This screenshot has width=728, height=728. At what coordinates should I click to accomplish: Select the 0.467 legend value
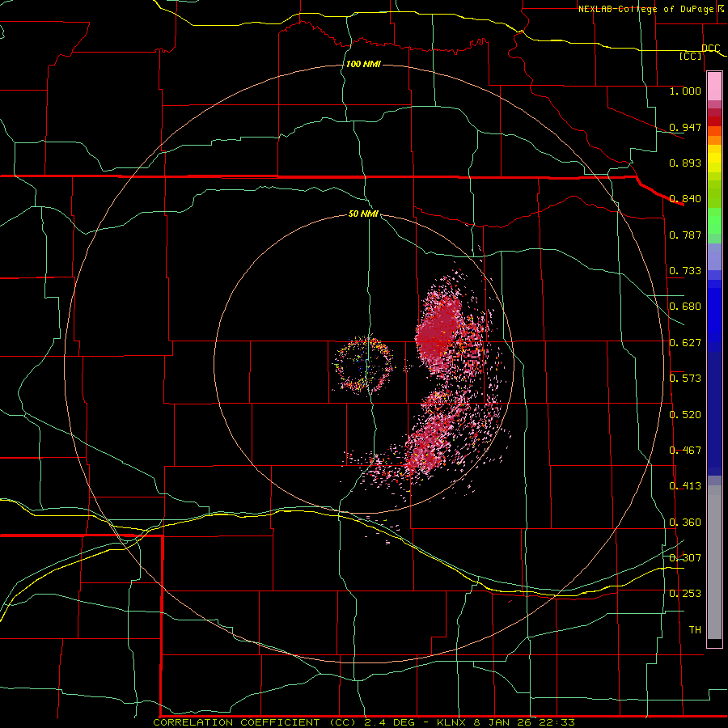(x=685, y=451)
